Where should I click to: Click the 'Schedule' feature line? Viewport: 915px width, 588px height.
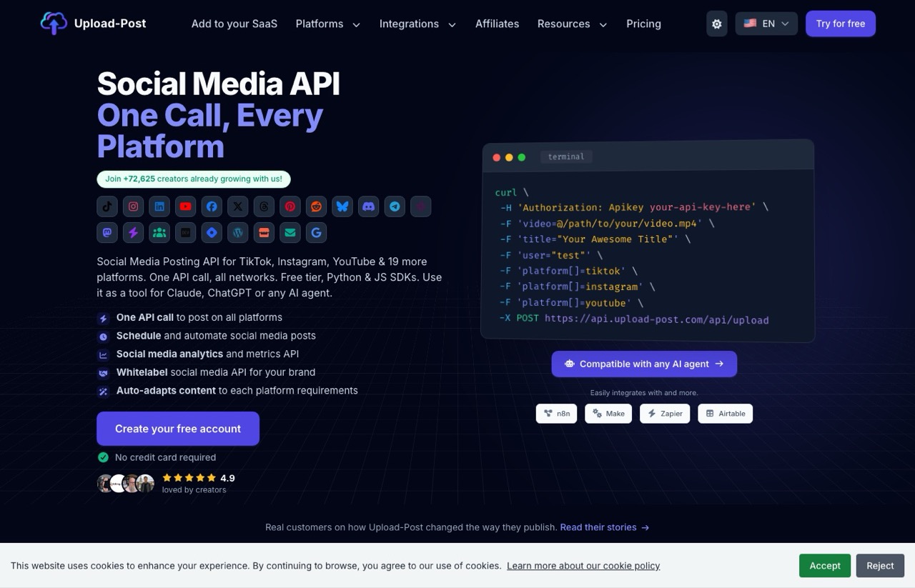[216, 336]
